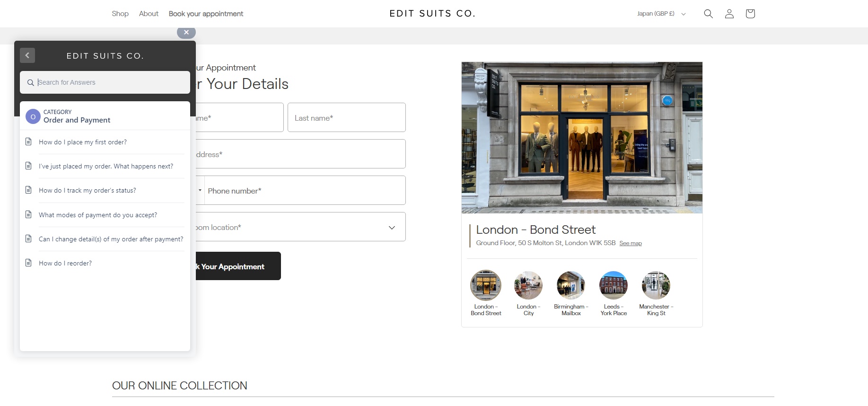The width and height of the screenshot is (868, 406).
Task: Click document icon beside 'How do I reorder?'
Action: point(28,263)
